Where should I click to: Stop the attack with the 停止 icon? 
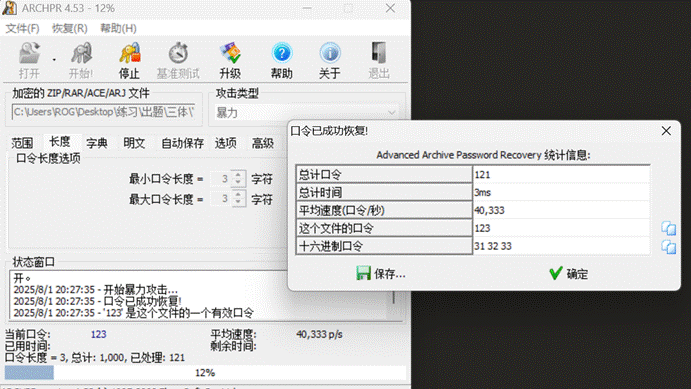point(130,53)
